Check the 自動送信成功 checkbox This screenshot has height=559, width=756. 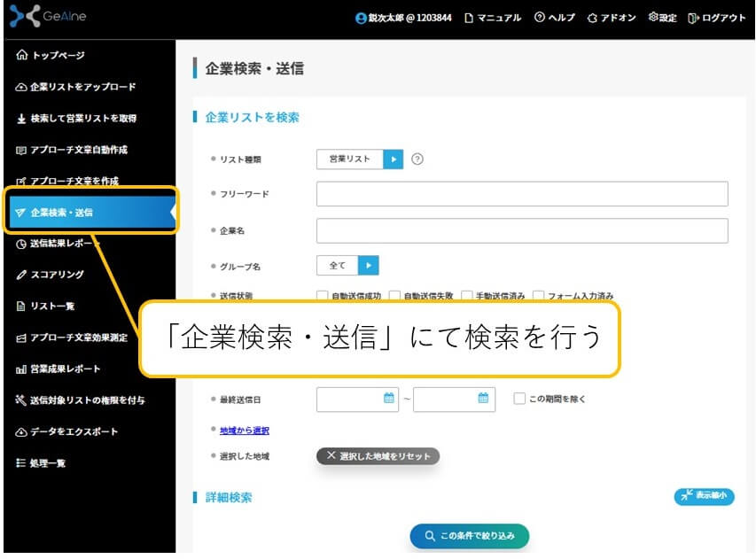[323, 296]
